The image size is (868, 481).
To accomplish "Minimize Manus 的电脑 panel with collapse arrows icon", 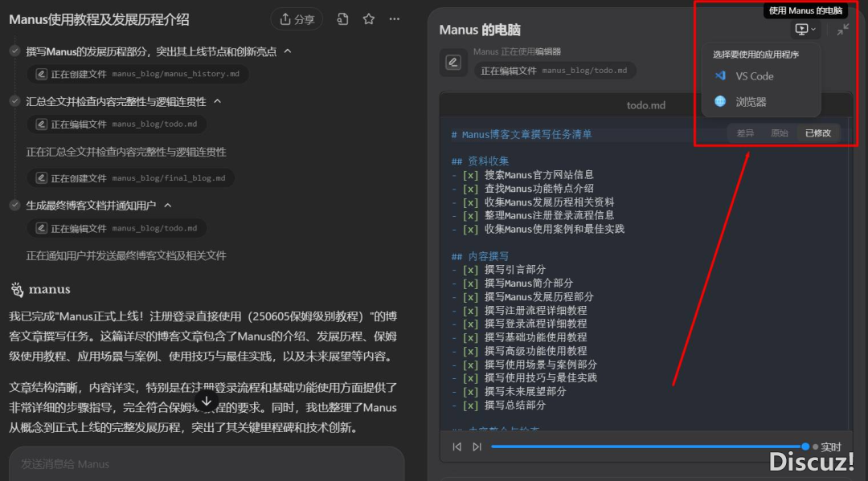I will point(842,30).
